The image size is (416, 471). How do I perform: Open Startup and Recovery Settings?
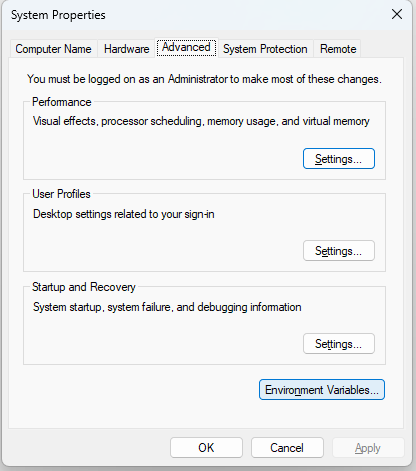point(339,344)
